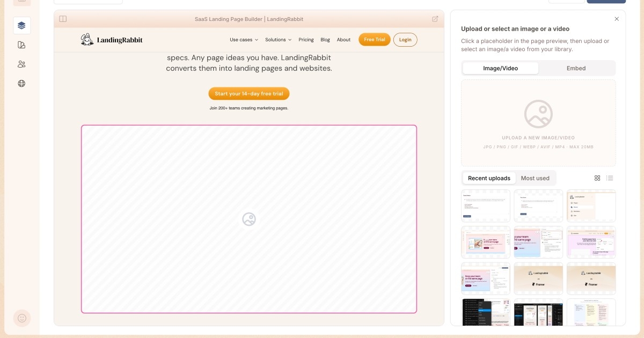Select the Embed tab
The height and width of the screenshot is (338, 644).
[x=576, y=68]
